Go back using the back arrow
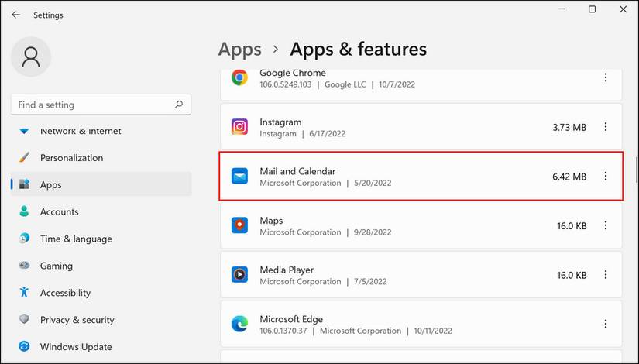This screenshot has width=639, height=364. pyautogui.click(x=15, y=15)
